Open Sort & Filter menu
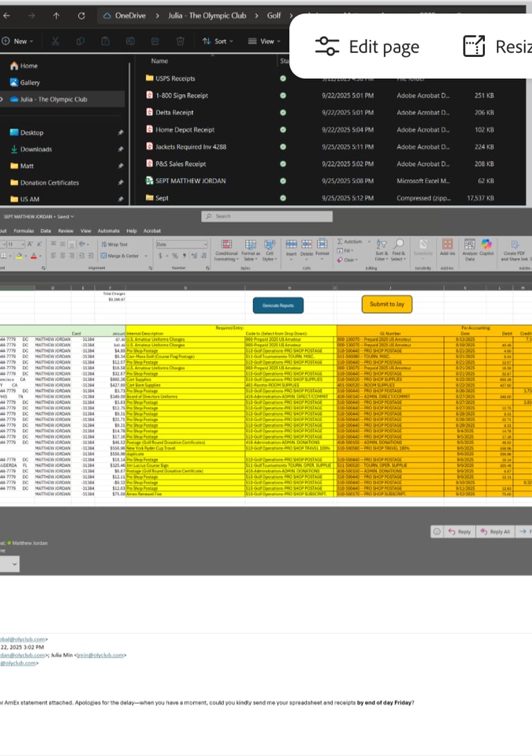Viewport: 532px width, 756px height. (x=381, y=249)
